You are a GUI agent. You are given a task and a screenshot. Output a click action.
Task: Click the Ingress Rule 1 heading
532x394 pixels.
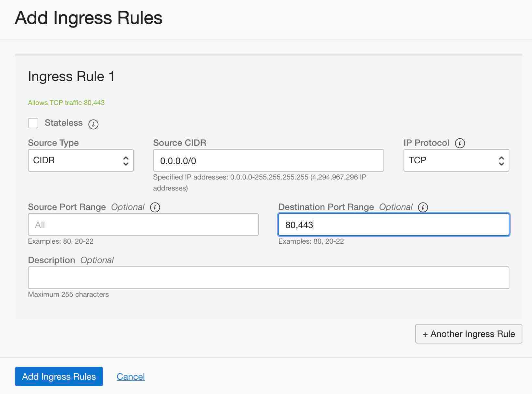[71, 76]
